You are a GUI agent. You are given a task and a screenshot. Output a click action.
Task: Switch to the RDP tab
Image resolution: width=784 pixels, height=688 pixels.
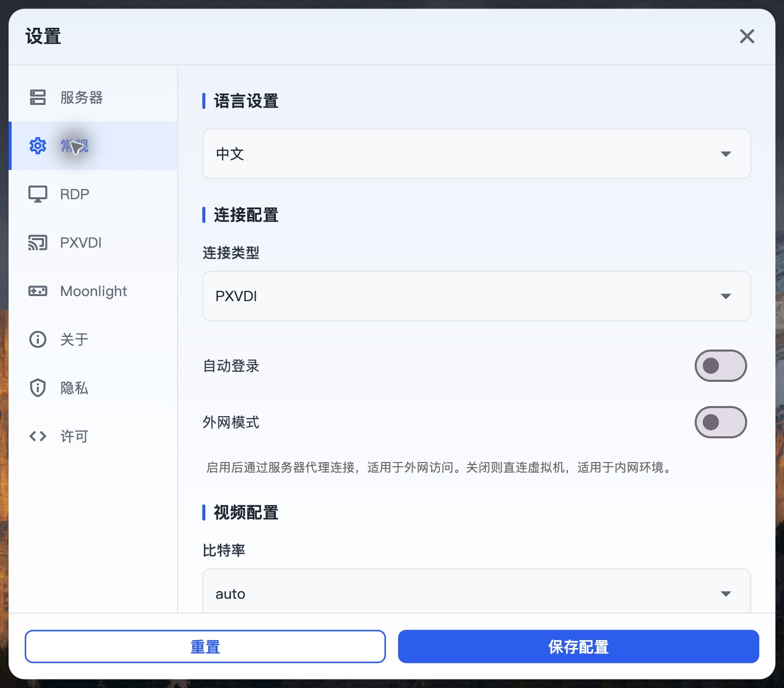(x=93, y=194)
